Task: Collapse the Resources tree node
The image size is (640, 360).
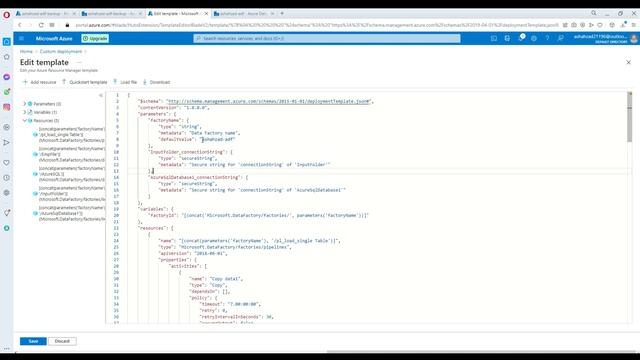Action: pos(24,120)
